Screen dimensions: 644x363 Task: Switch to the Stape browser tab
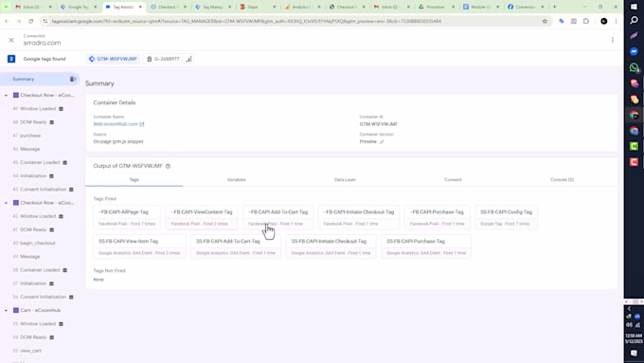point(258,7)
